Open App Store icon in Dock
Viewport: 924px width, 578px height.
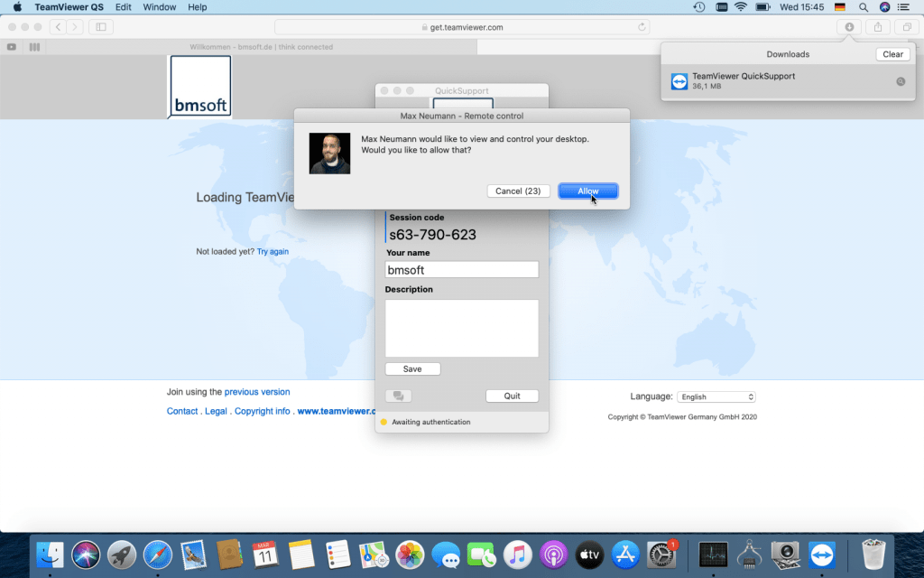(625, 555)
